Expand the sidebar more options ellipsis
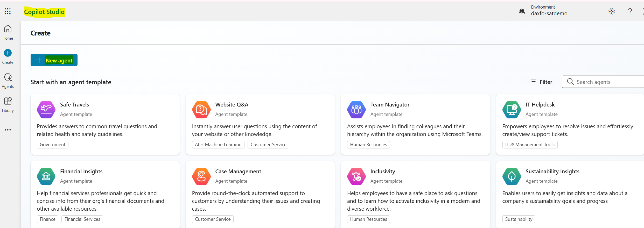Screen dimensions: 644x228 pos(8,130)
